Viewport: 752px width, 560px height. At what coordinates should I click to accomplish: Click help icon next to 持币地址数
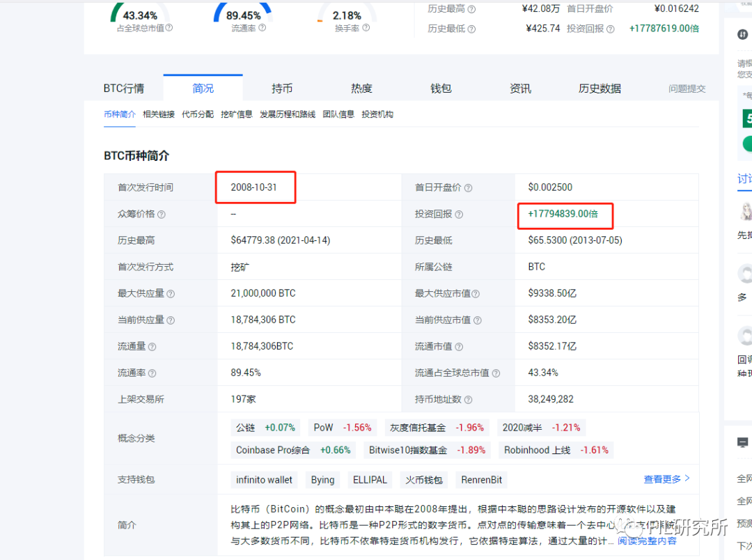[468, 399]
